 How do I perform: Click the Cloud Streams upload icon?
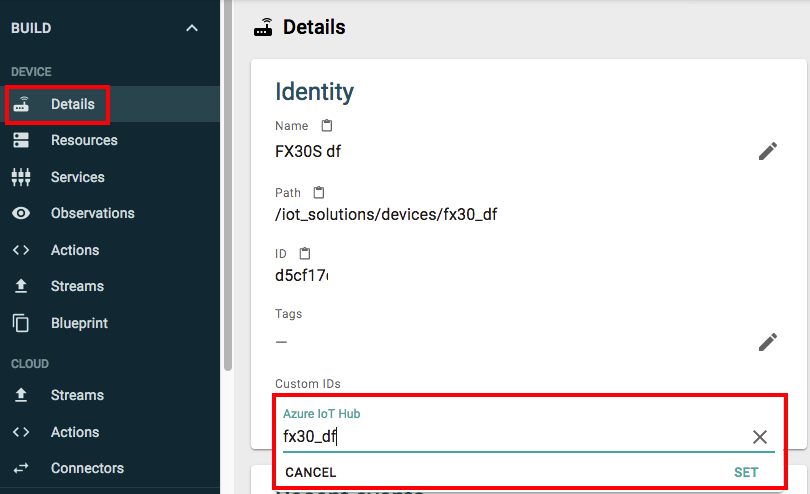coord(21,395)
